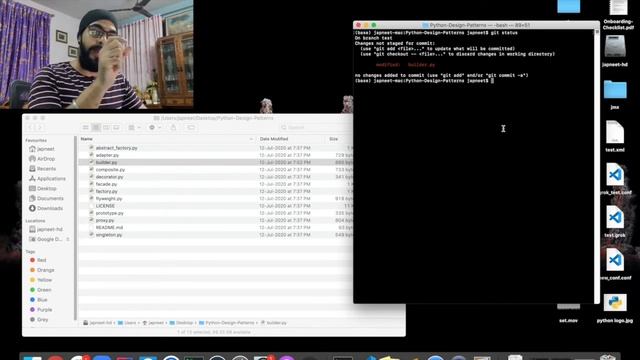This screenshot has height=360, width=640.
Task: Click builder.py in Finder path bar
Action: tap(273, 323)
